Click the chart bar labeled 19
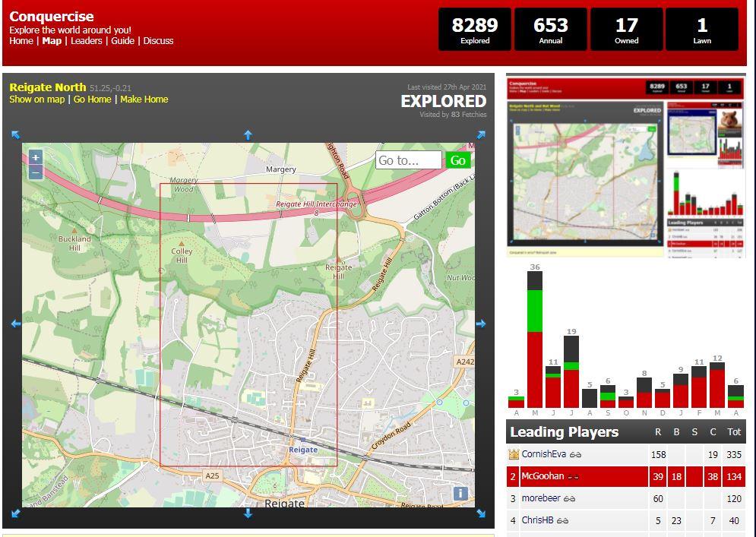This screenshot has width=756, height=537. pyautogui.click(x=571, y=372)
